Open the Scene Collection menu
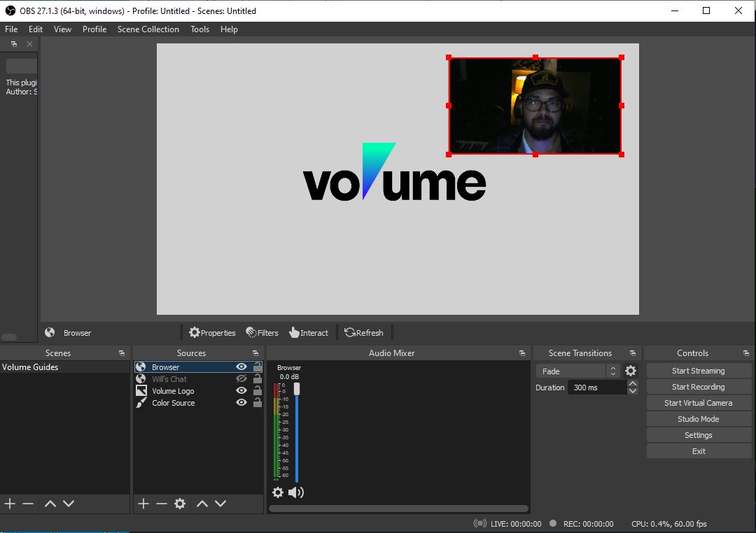756x533 pixels. tap(148, 29)
